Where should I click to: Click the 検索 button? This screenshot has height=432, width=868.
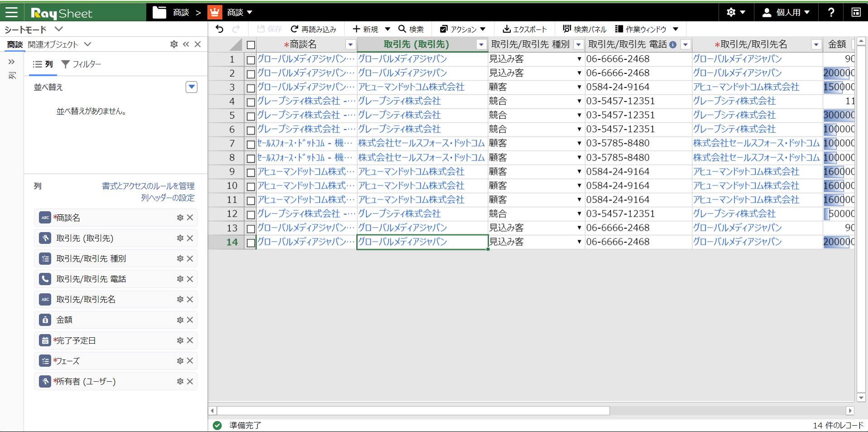point(411,29)
